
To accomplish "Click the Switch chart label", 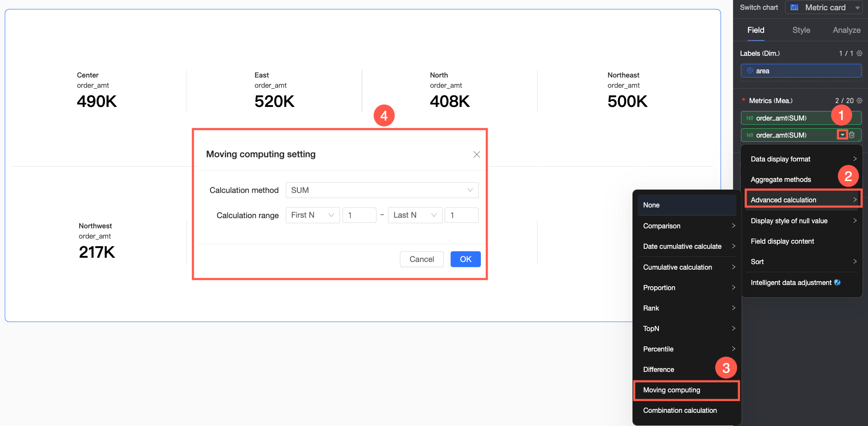I will point(759,7).
